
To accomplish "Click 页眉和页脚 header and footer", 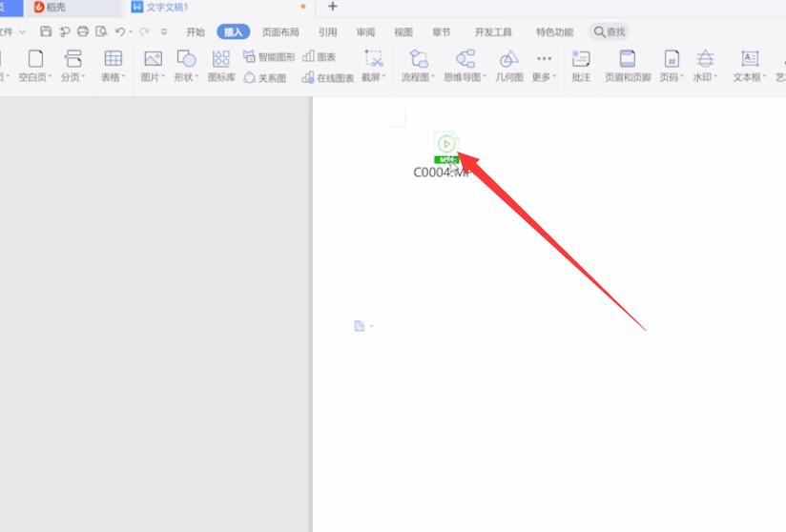I will pyautogui.click(x=628, y=66).
